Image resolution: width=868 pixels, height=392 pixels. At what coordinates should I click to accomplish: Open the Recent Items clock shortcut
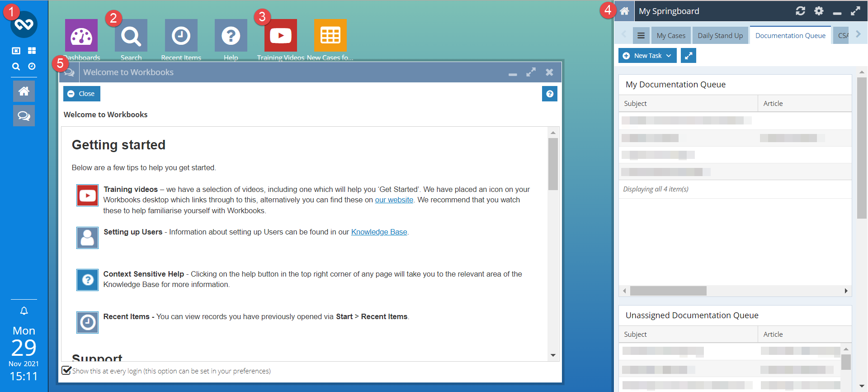(181, 35)
